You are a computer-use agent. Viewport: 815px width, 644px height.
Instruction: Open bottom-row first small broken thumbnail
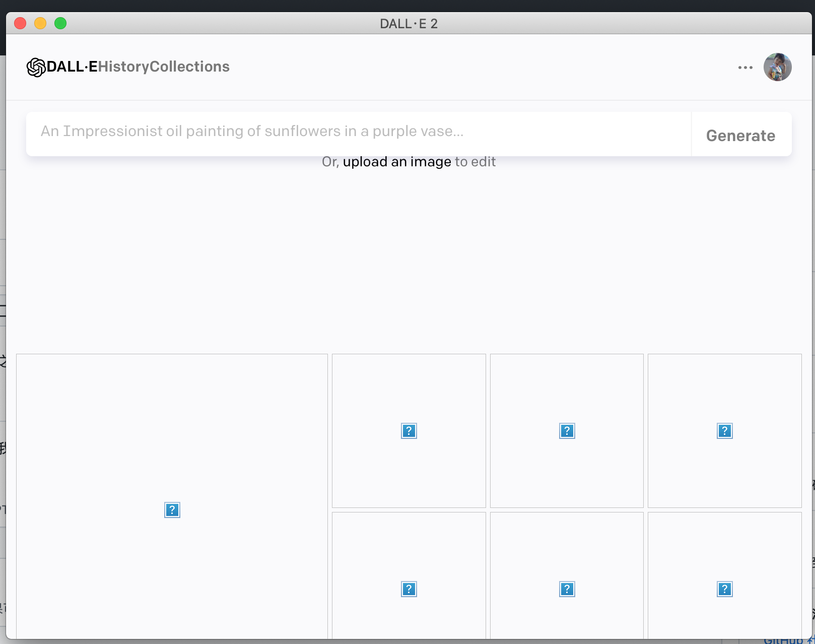[409, 575]
